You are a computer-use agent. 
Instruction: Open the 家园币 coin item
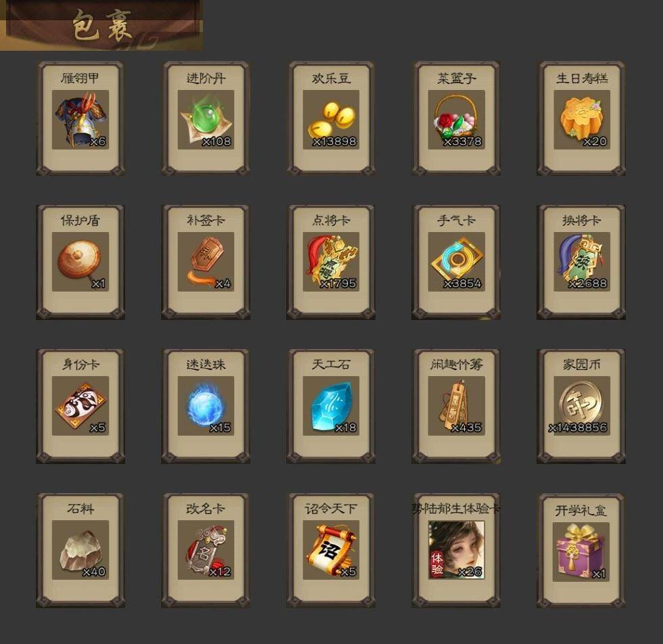(x=582, y=406)
